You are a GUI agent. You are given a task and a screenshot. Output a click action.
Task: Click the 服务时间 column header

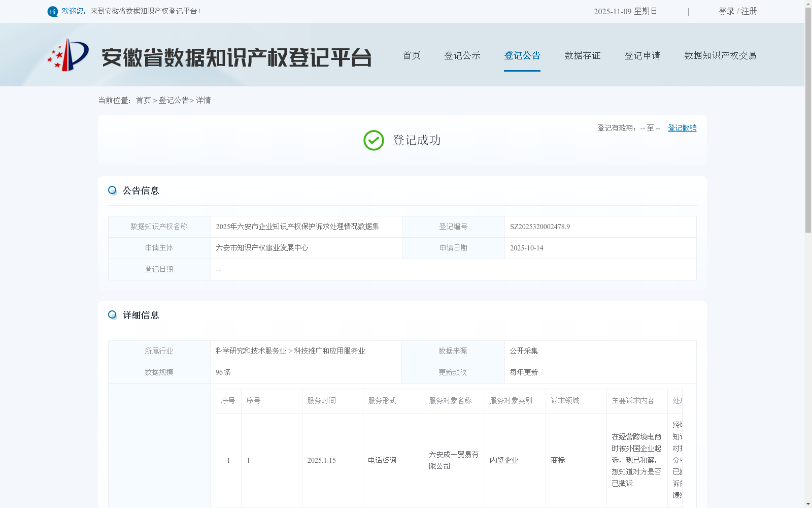(x=322, y=401)
